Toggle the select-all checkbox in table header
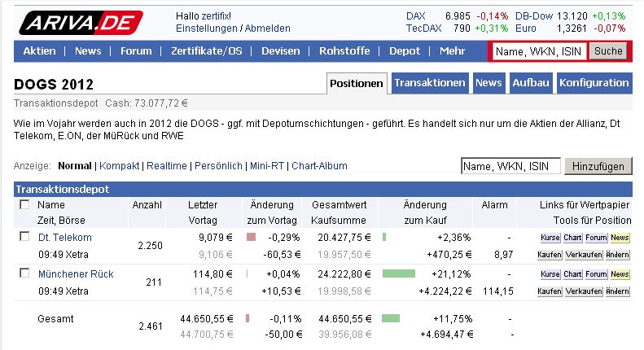Viewport: 644px width, 350px height. [x=24, y=205]
